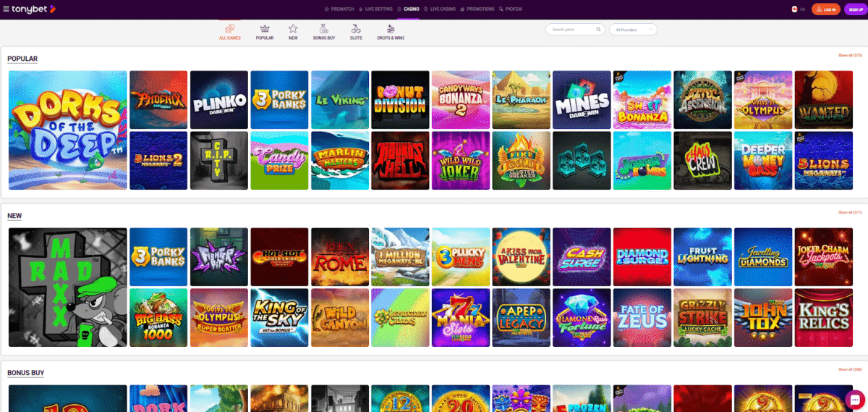Launch Le Pharaoh game tile
The height and width of the screenshot is (412, 868).
click(x=522, y=100)
